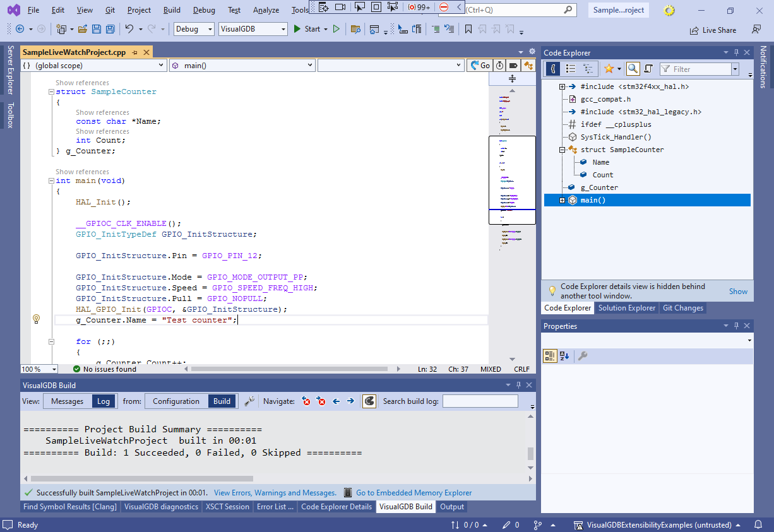
Task: Click the Open File folder icon
Action: coord(83,29)
